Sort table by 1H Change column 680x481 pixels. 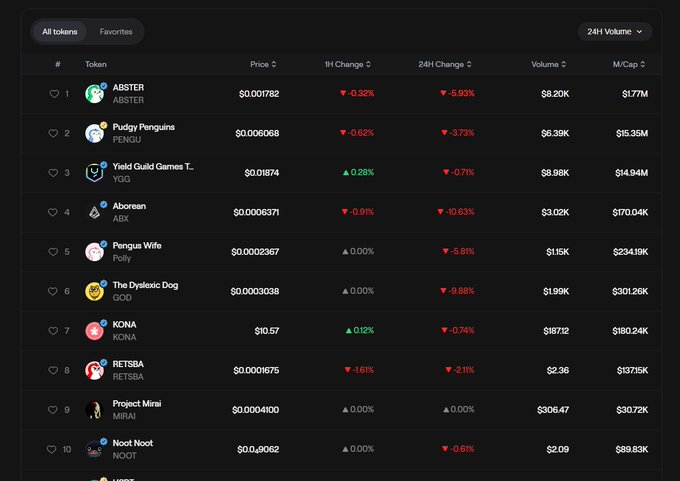(x=348, y=64)
